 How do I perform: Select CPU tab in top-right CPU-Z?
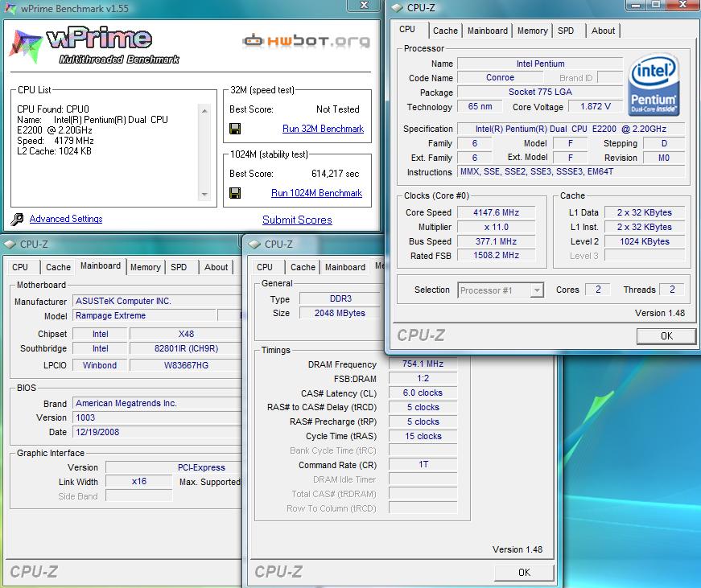[407, 30]
